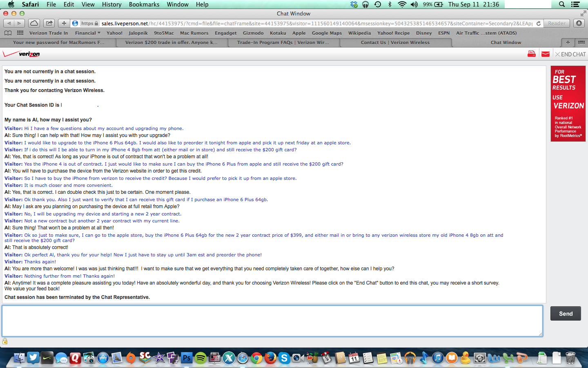Open the App Store Dock icon
This screenshot has width=588, height=368.
[103, 358]
